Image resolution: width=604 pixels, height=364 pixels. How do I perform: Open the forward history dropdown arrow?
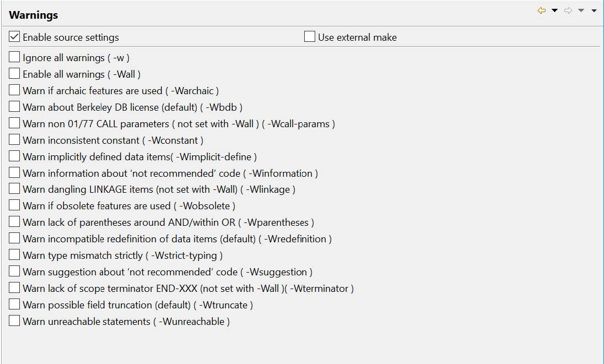pyautogui.click(x=581, y=10)
